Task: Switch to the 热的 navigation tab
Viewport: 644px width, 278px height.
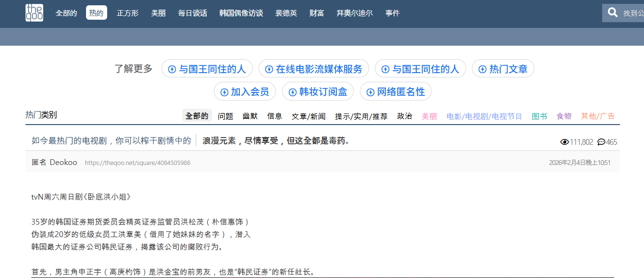Action: coord(96,13)
